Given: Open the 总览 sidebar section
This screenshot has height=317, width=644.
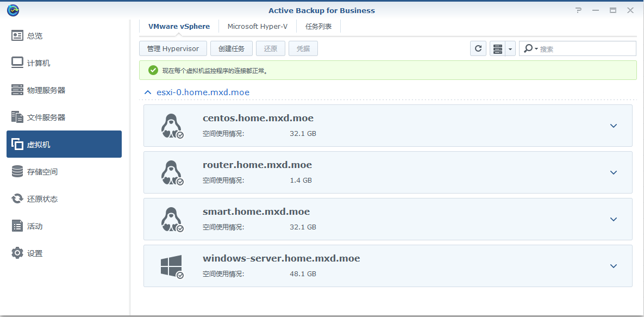Looking at the screenshot, I should [x=64, y=36].
